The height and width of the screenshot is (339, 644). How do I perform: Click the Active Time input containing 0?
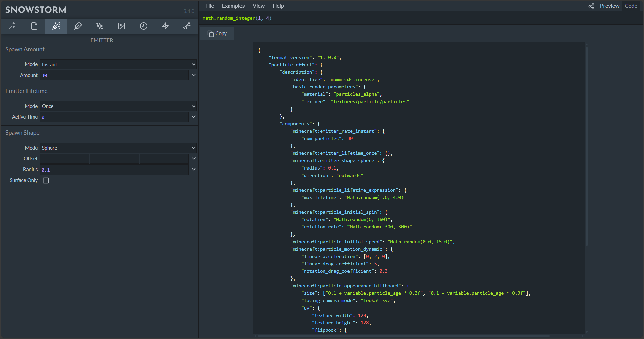[x=114, y=117]
